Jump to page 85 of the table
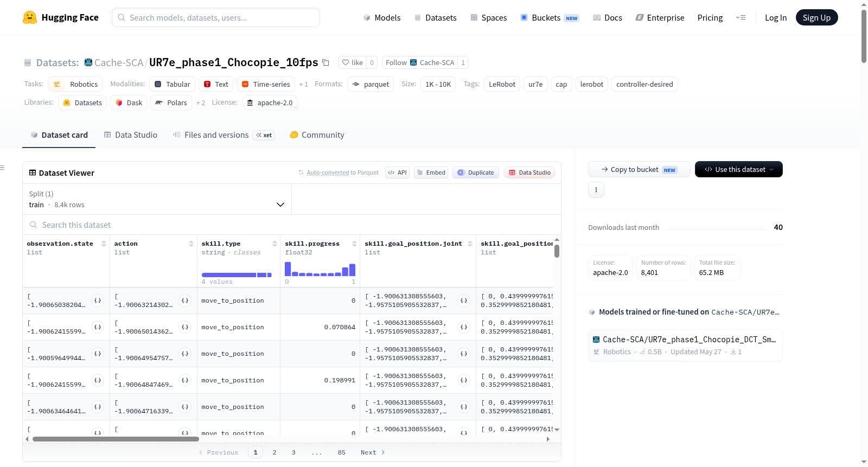 pos(342,452)
